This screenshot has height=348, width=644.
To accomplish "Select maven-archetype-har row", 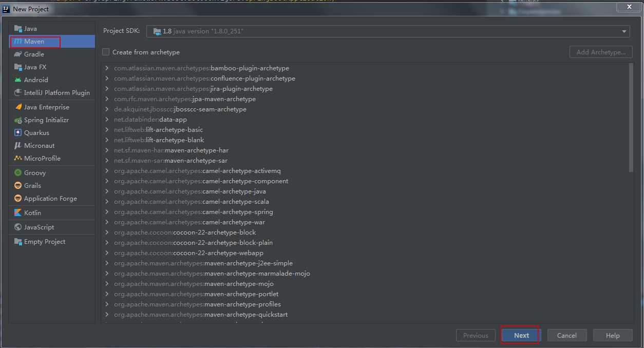I will 365,150.
